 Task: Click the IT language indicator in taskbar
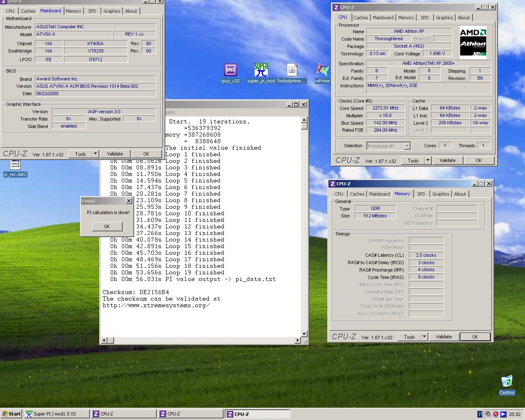tap(480, 414)
